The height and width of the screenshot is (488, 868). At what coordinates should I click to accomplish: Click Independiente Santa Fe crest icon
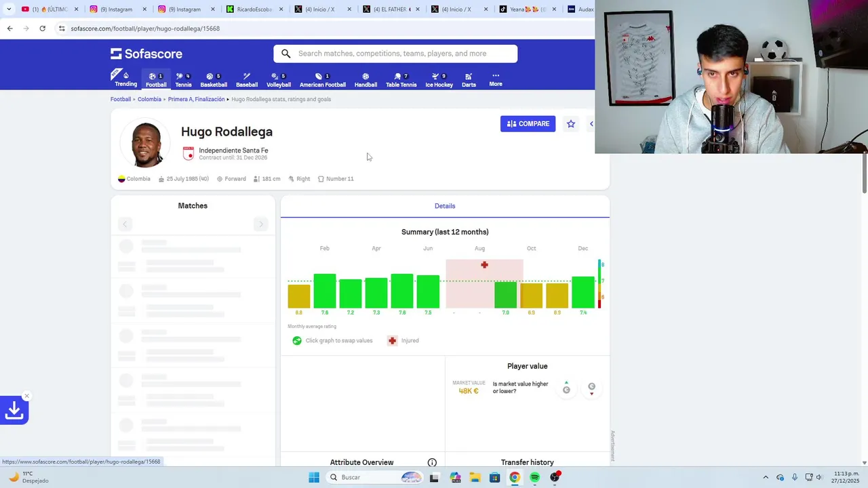coord(189,154)
